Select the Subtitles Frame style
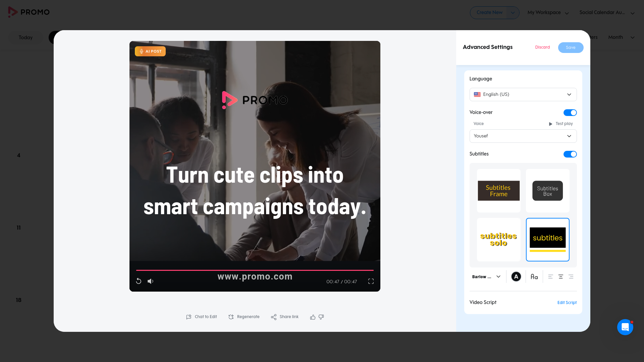This screenshot has height=362, width=644. 499,191
